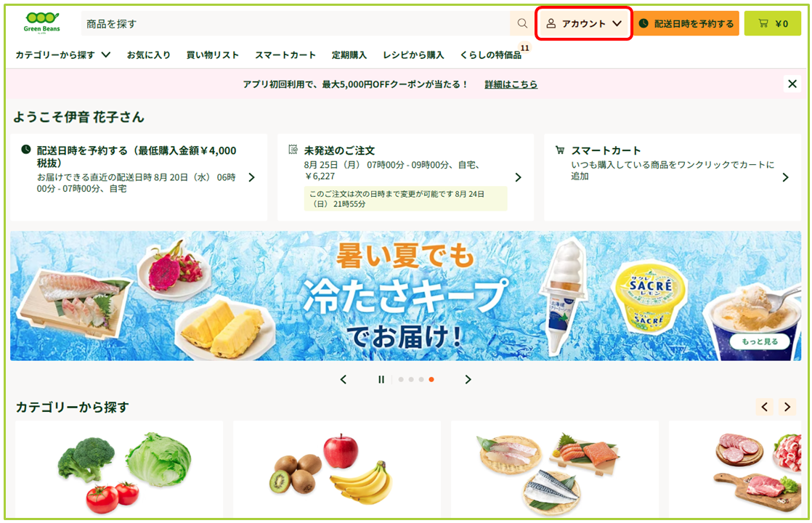Viewport: 812px width, 523px height.
Task: Follow the 詳細はこちら link
Action: pos(511,84)
